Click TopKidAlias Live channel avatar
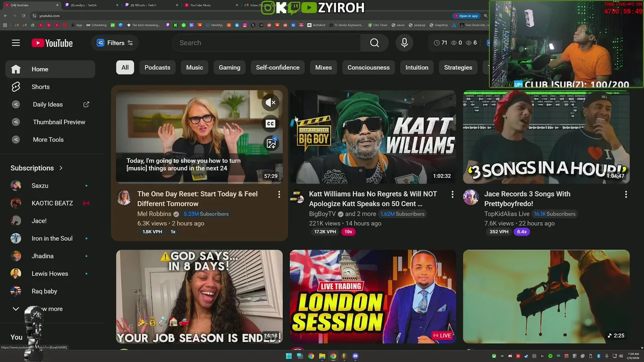 pyautogui.click(x=471, y=198)
